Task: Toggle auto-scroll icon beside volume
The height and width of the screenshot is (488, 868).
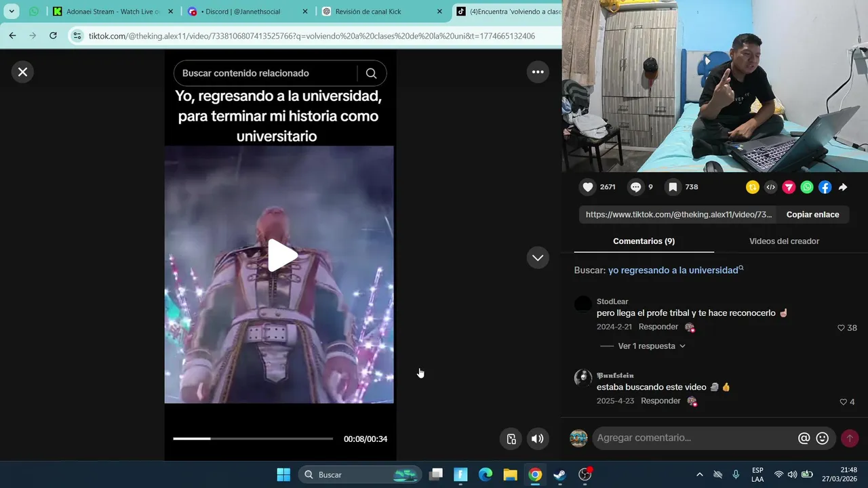Action: coord(511,439)
